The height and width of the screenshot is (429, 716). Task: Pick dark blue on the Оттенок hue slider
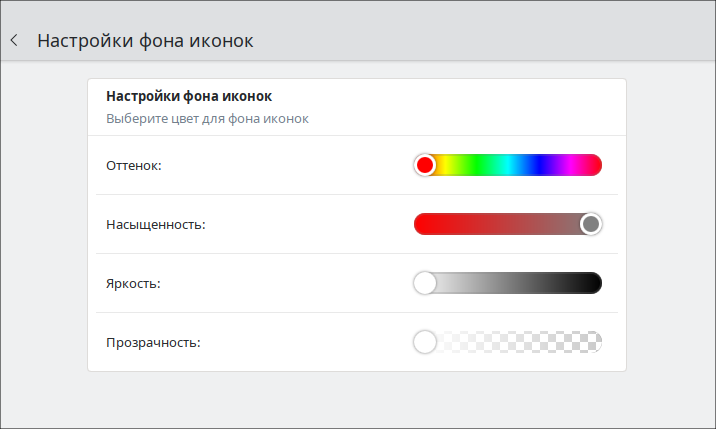point(540,165)
